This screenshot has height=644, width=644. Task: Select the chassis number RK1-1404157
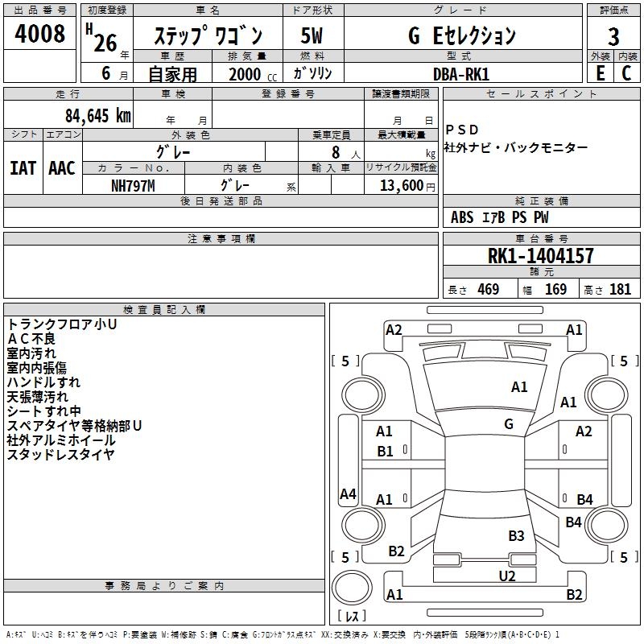[541, 256]
